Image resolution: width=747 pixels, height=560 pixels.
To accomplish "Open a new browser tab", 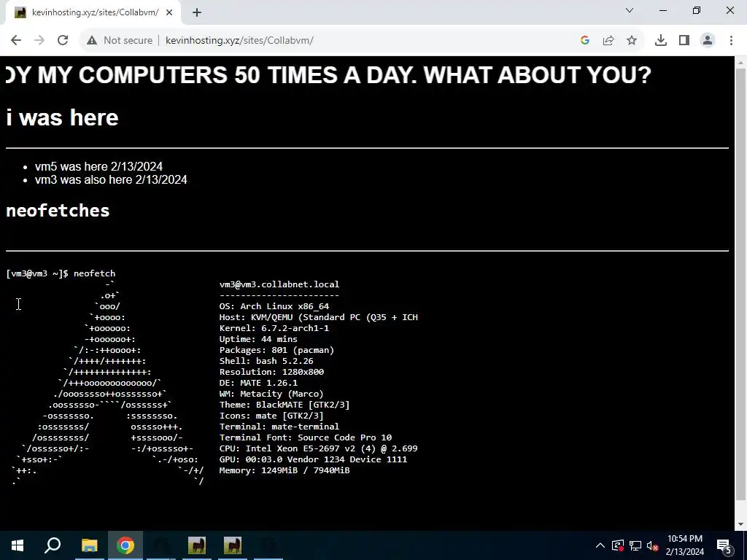I will click(x=197, y=12).
